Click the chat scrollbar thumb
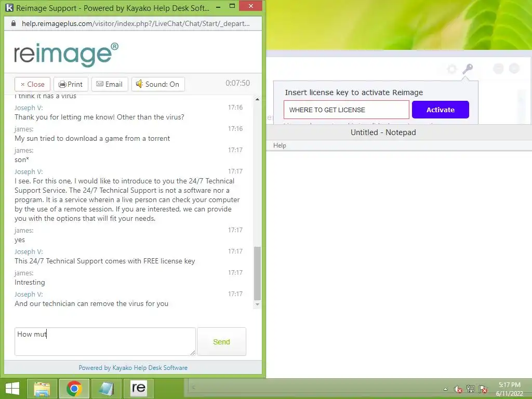The image size is (532, 399). 257,273
